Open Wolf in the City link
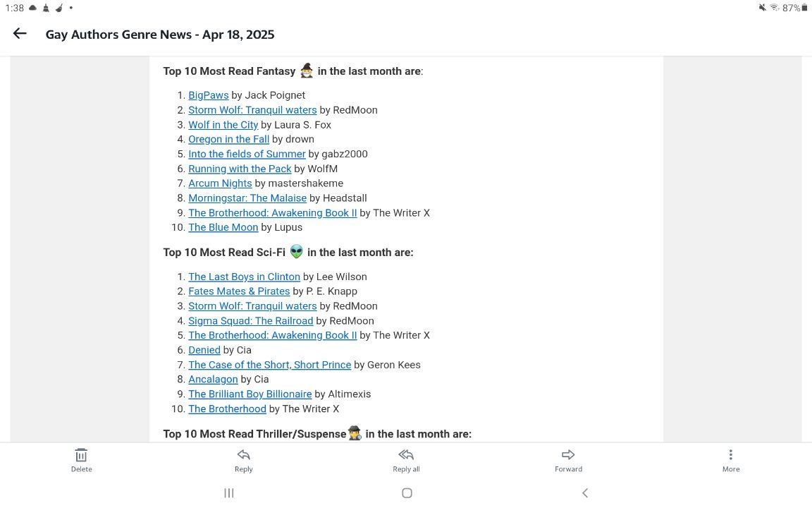 click(x=223, y=125)
